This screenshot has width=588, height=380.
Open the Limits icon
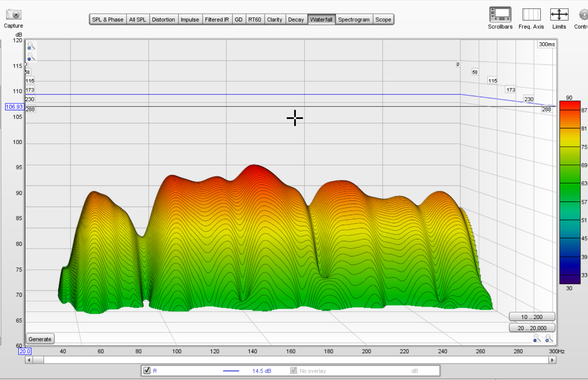coord(559,15)
